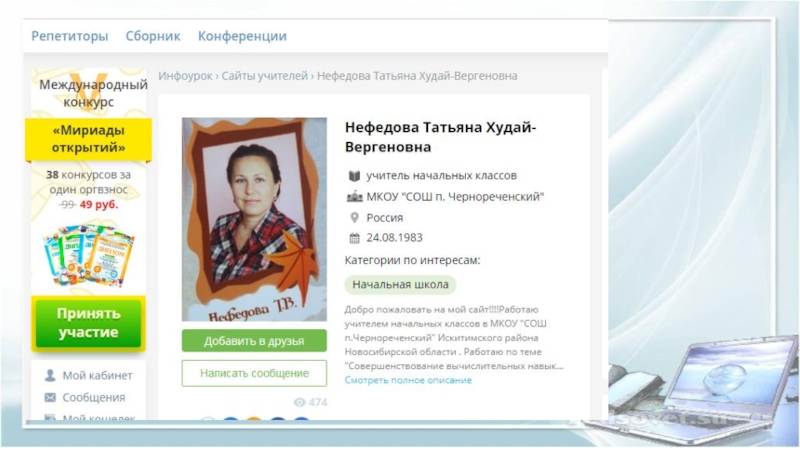
Task: Follow the Сайты учителей breadcrumb link
Action: 265,76
